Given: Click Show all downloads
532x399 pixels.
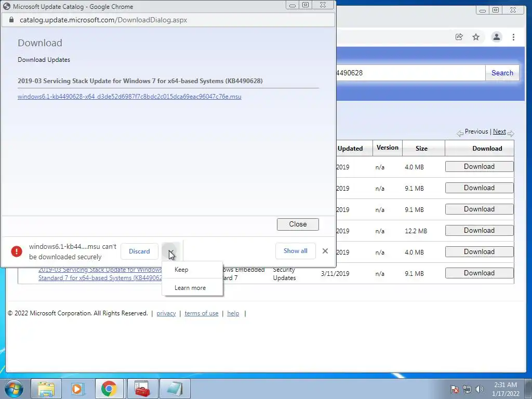Looking at the screenshot, I should [x=296, y=251].
